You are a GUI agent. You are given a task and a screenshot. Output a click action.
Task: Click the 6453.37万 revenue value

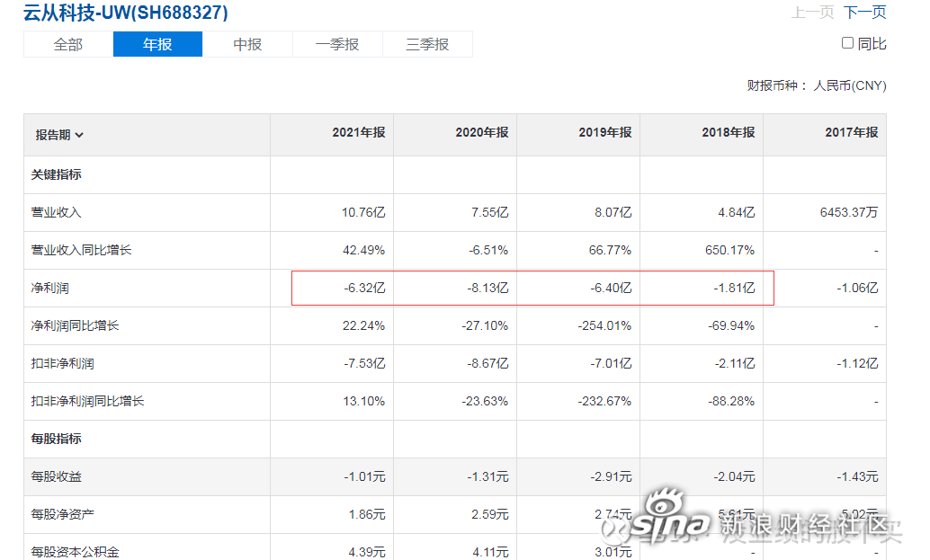(849, 212)
